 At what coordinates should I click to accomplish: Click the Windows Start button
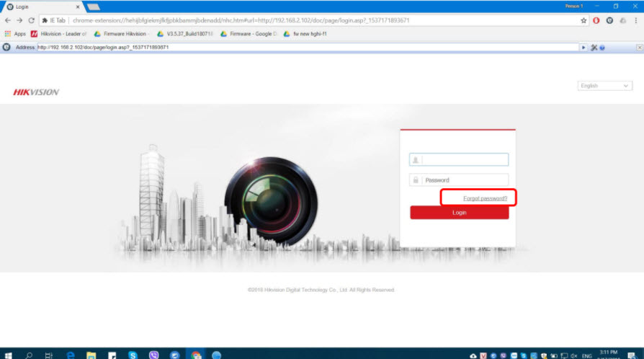pyautogui.click(x=8, y=355)
